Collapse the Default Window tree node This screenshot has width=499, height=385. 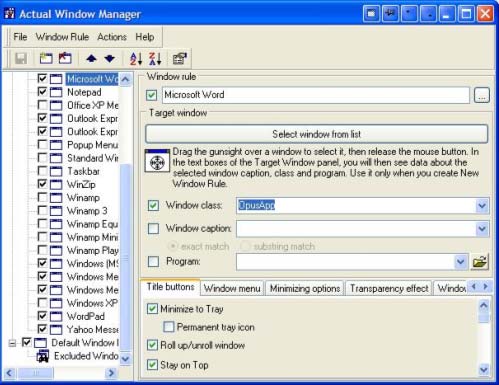coord(12,343)
